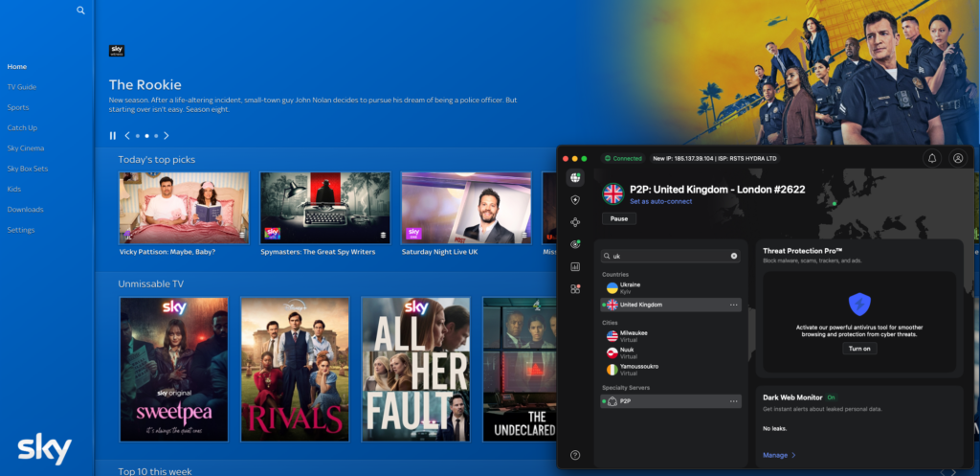The width and height of the screenshot is (980, 476).
Task: Open the apps grid sidebar icon
Action: [575, 289]
